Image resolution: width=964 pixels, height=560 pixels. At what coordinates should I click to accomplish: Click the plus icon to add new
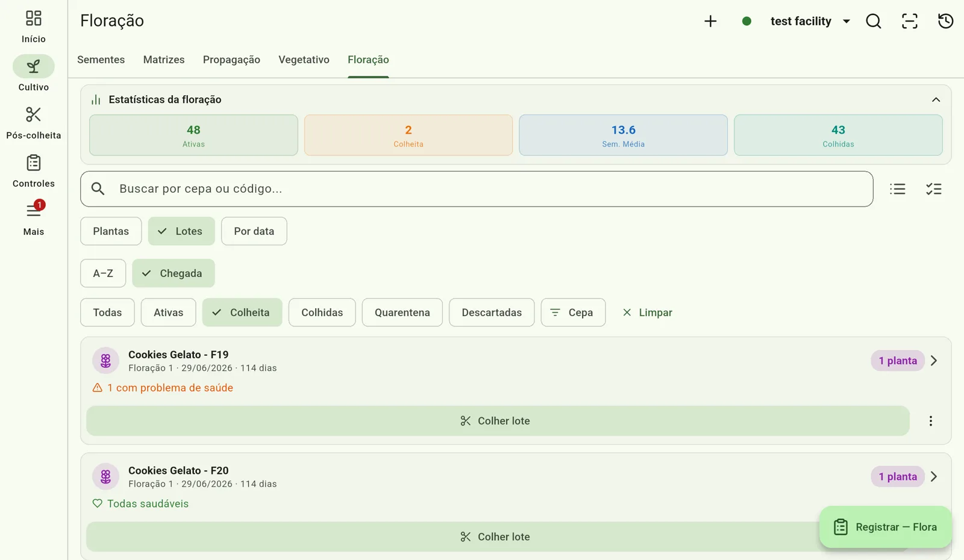(710, 21)
